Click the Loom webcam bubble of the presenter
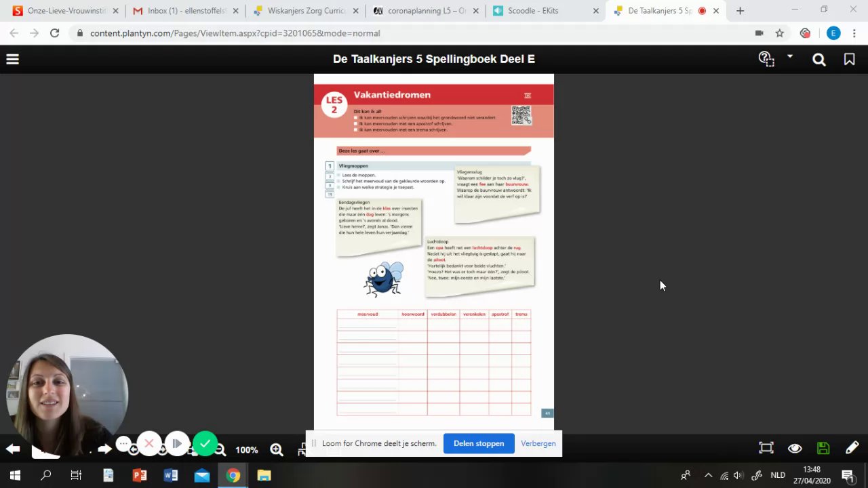The height and width of the screenshot is (488, 868). tap(66, 396)
